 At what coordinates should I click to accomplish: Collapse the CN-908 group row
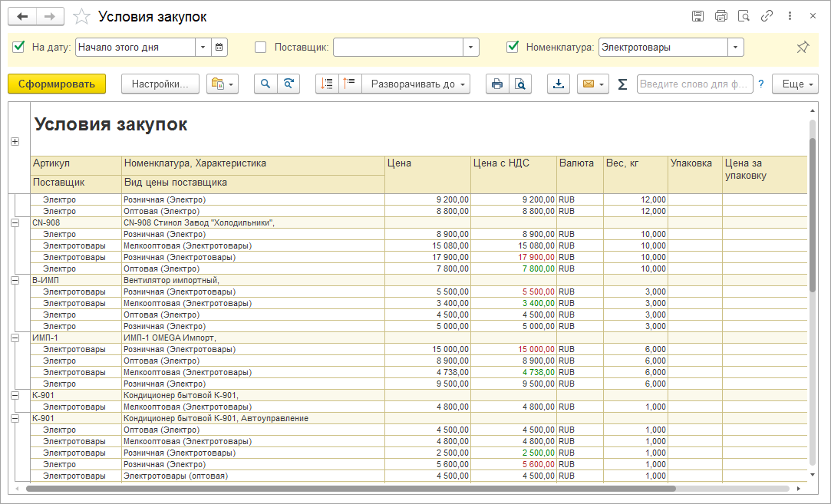15,222
